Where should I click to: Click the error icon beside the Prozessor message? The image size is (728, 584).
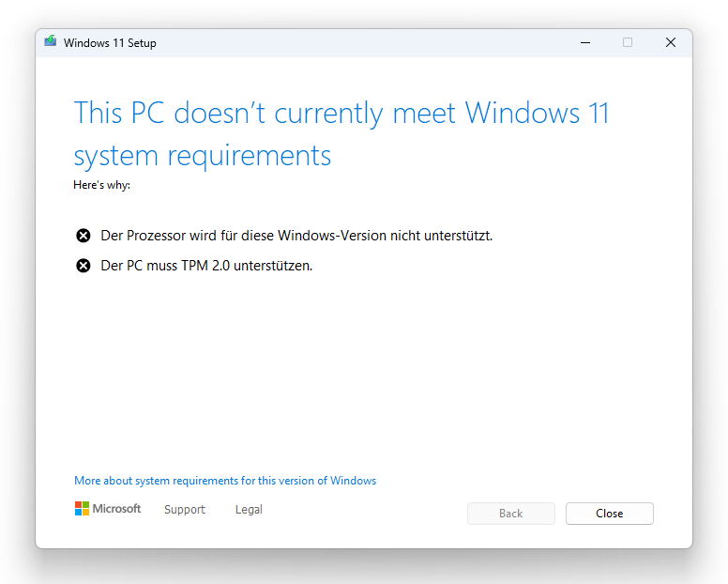point(83,236)
